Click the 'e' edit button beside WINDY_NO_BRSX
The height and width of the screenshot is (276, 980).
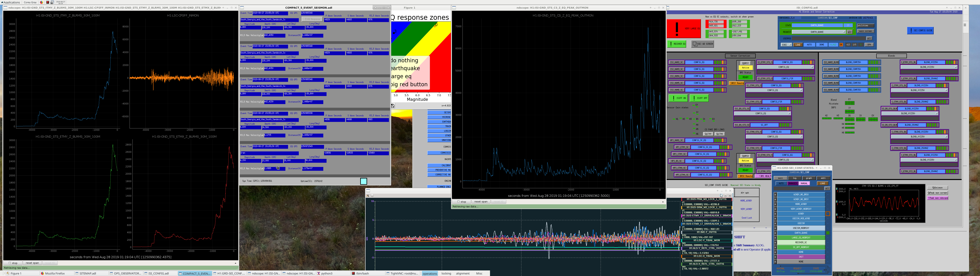[775, 194]
